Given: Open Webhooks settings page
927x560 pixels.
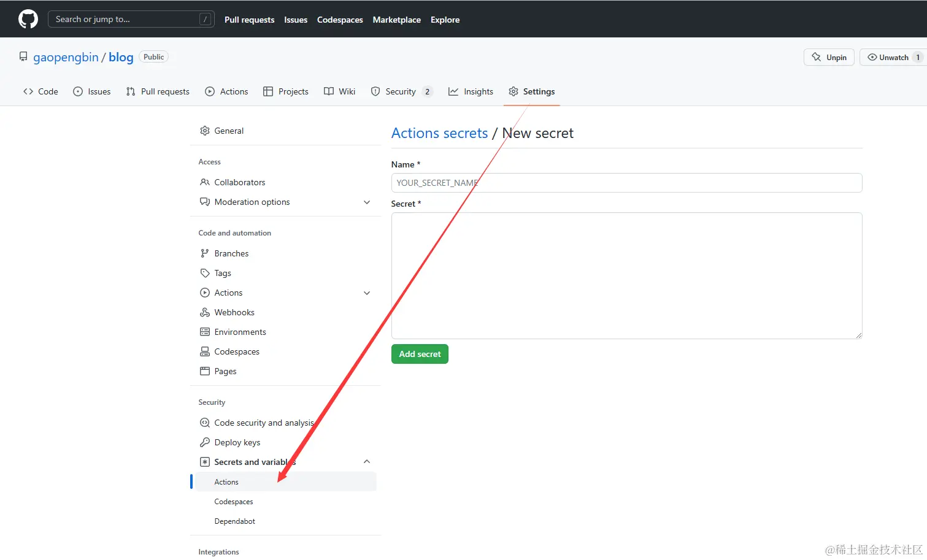Looking at the screenshot, I should tap(285, 312).
